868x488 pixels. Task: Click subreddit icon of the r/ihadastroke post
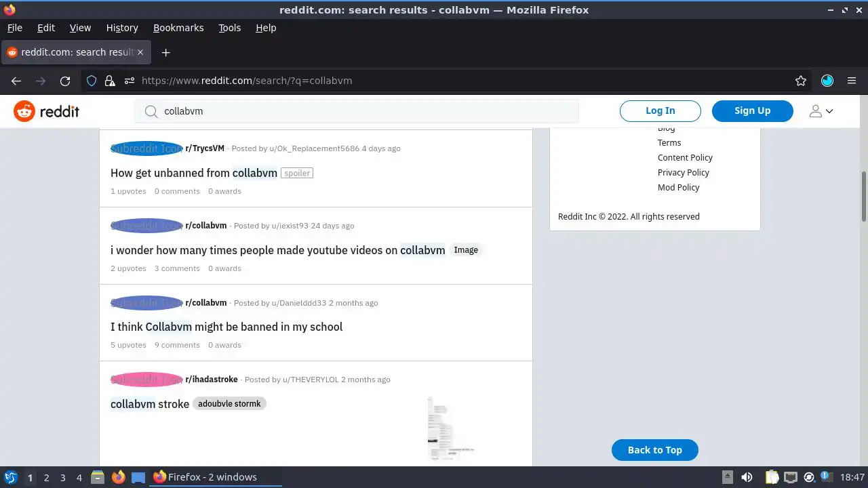coord(146,380)
